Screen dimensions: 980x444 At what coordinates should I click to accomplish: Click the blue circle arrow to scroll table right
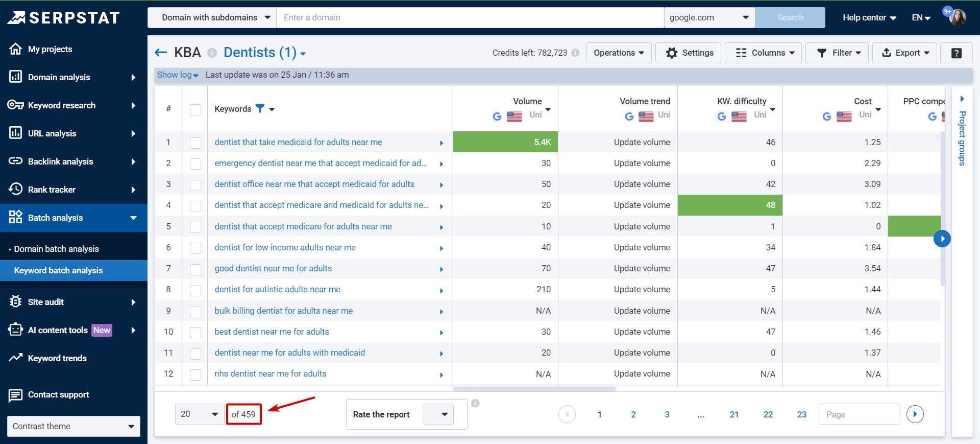[942, 239]
